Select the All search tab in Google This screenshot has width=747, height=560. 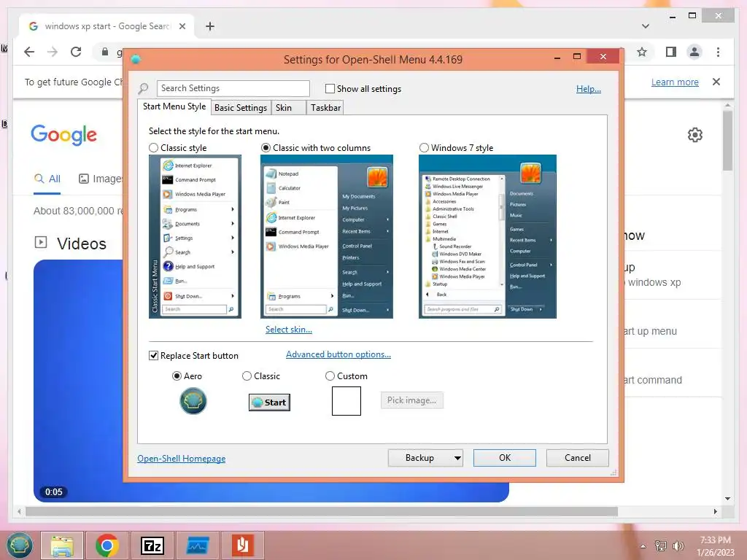tap(47, 179)
